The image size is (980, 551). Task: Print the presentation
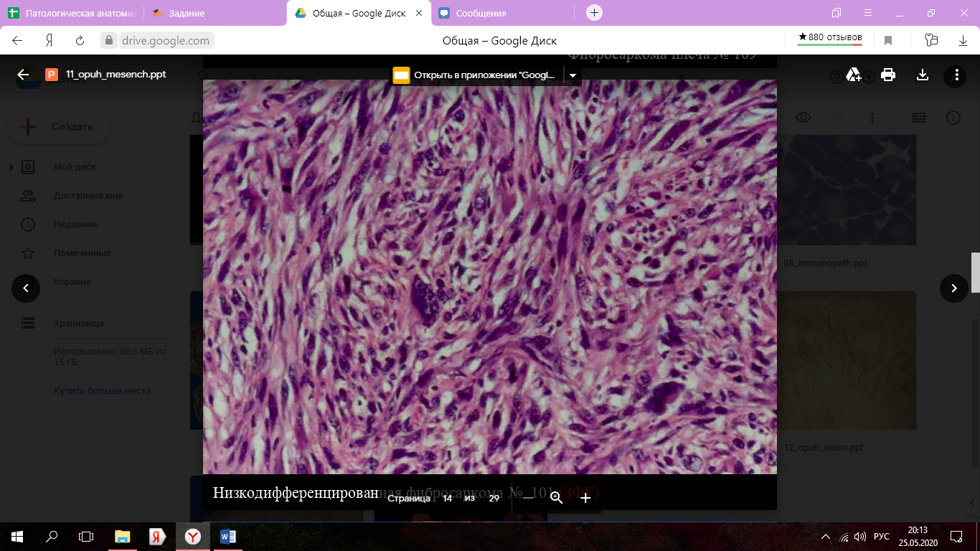pyautogui.click(x=888, y=75)
